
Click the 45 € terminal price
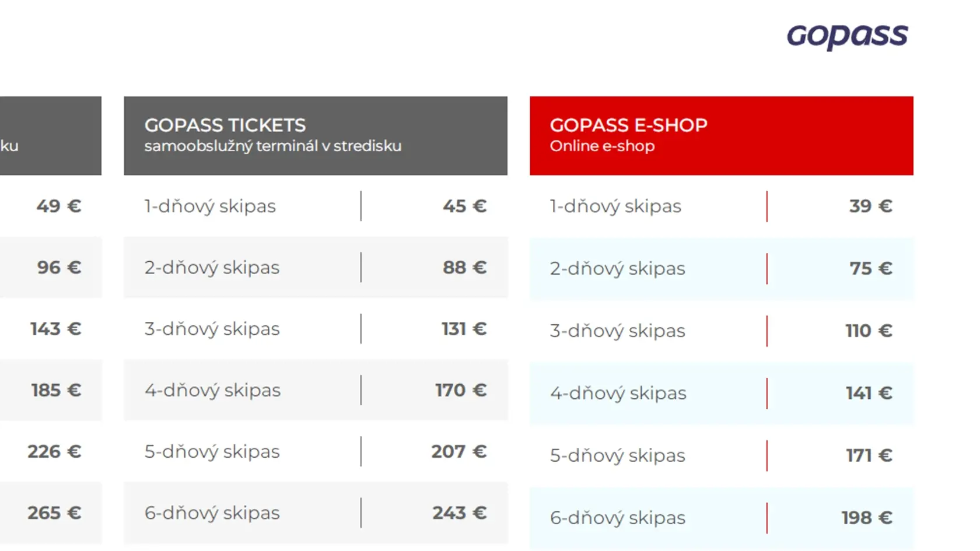pyautogui.click(x=464, y=206)
